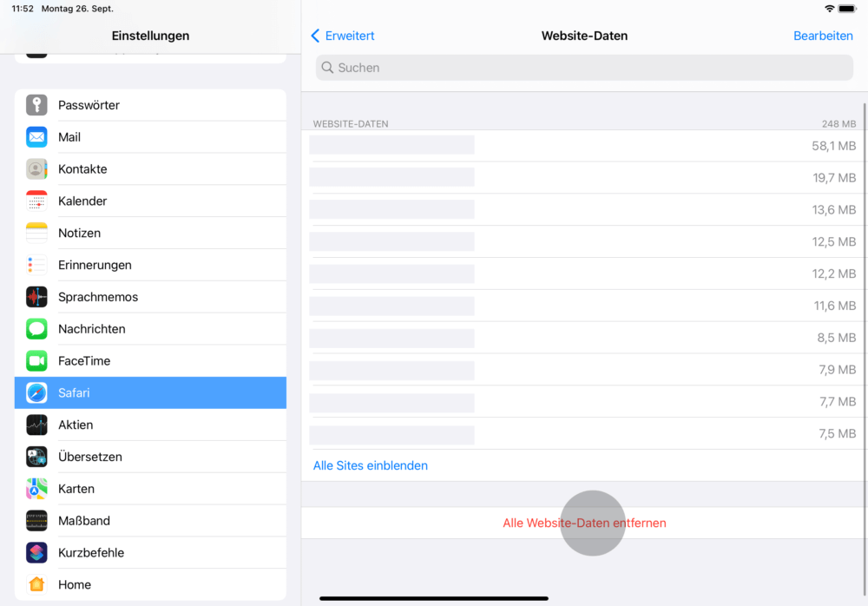
Task: Open Maßband settings
Action: [x=150, y=521]
